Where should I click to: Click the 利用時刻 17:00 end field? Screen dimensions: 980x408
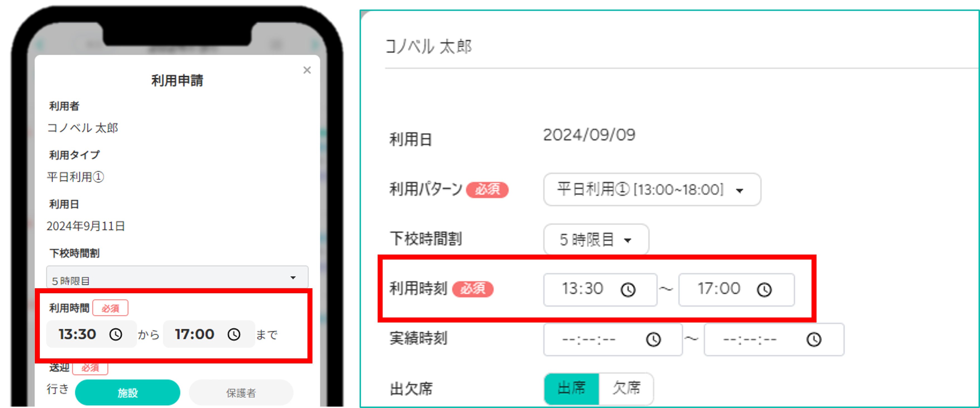pyautogui.click(x=737, y=290)
